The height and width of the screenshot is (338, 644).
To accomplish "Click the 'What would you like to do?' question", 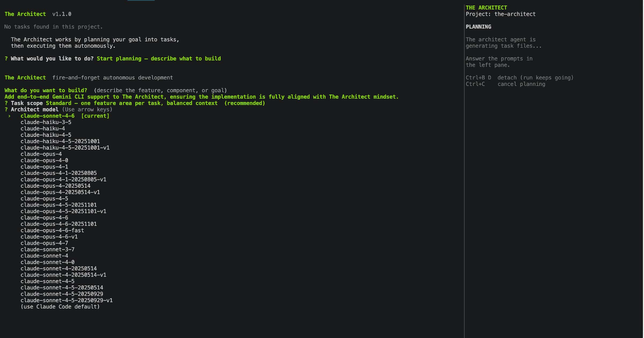I will 52,59.
